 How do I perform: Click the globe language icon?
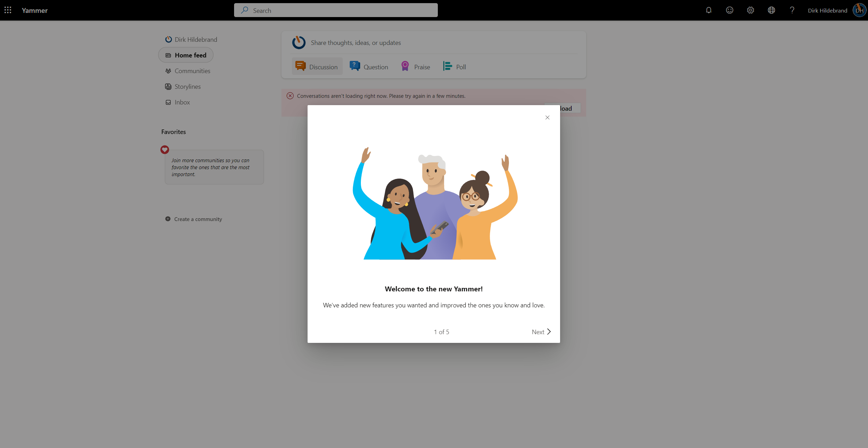[x=771, y=10]
